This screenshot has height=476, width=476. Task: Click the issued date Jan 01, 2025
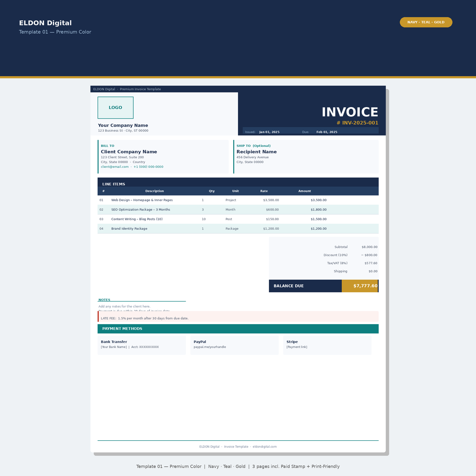click(x=269, y=132)
